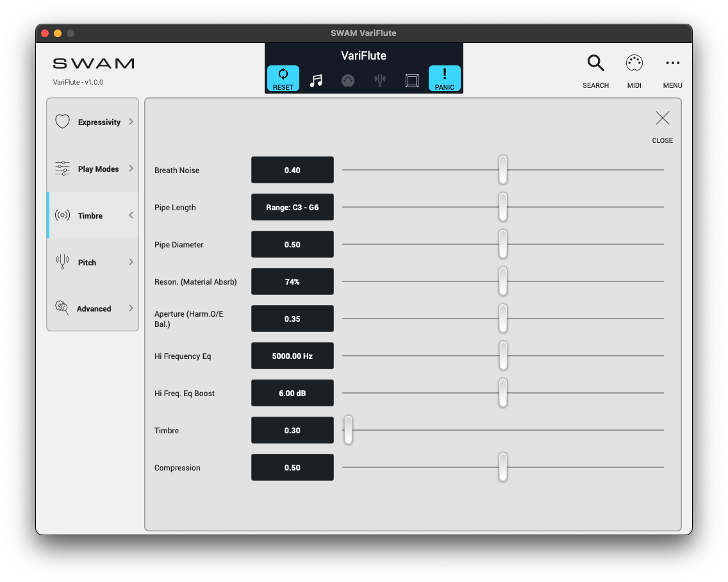Click the 5000.00 Hz value box
Screen dimensions: 728x582
pyautogui.click(x=292, y=356)
